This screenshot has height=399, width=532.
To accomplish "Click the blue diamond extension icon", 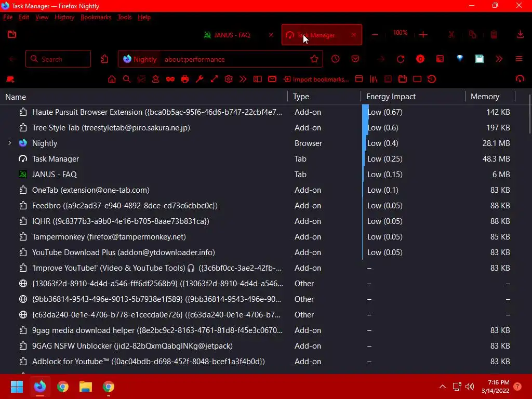I will point(460,58).
